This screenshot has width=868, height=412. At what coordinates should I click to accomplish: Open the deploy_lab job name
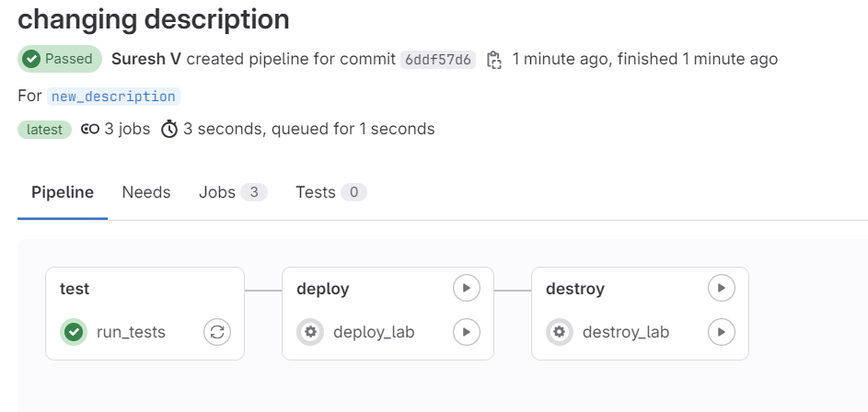pyautogui.click(x=374, y=332)
